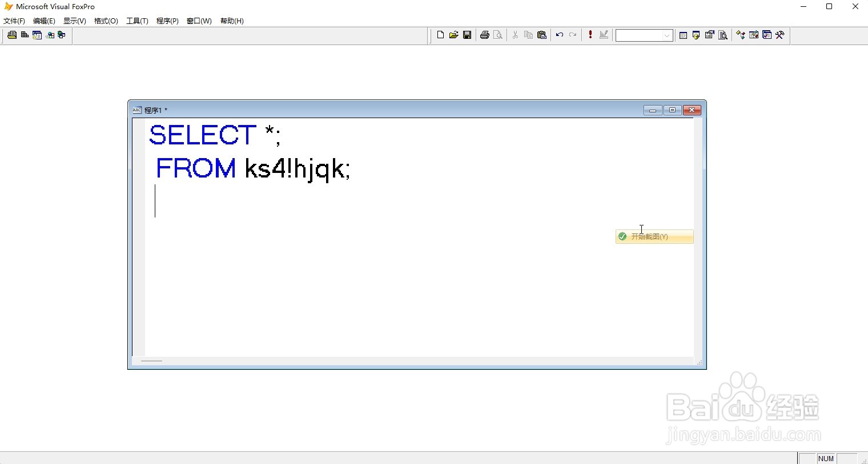
Task: Click the grid-table icon in the left toolbar
Action: pos(25,35)
